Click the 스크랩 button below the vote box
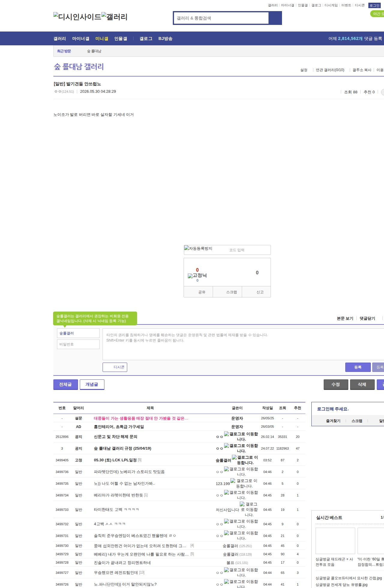The height and width of the screenshot is (588, 384). pos(227,292)
